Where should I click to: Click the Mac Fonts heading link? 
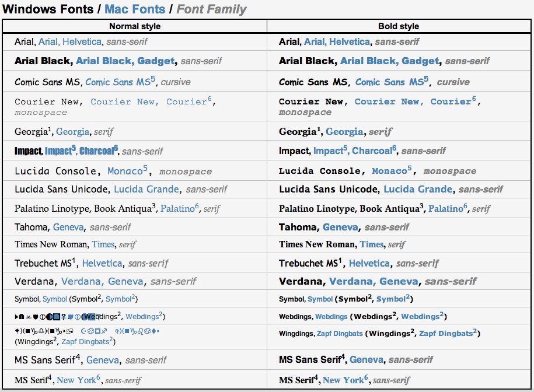pyautogui.click(x=135, y=9)
